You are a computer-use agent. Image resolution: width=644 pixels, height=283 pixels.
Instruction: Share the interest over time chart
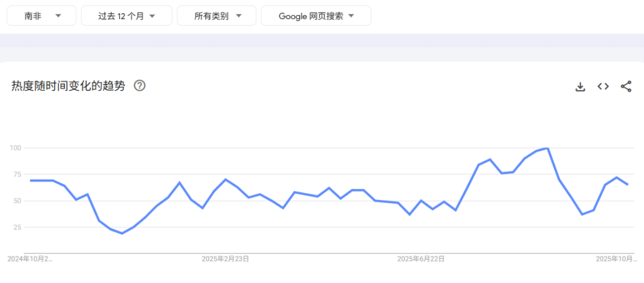pyautogui.click(x=626, y=86)
